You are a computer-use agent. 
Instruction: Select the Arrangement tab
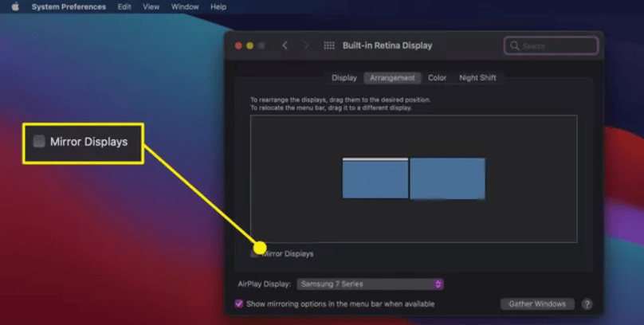point(392,78)
